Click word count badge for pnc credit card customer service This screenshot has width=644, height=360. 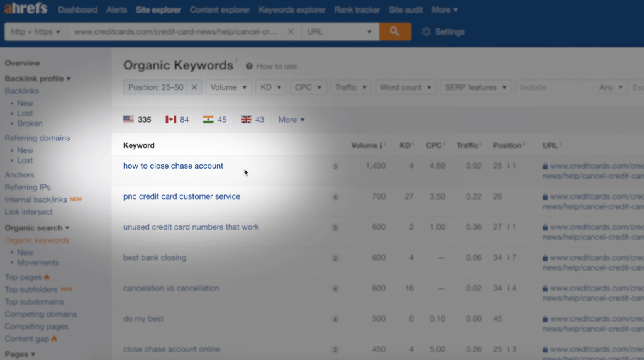(335, 197)
